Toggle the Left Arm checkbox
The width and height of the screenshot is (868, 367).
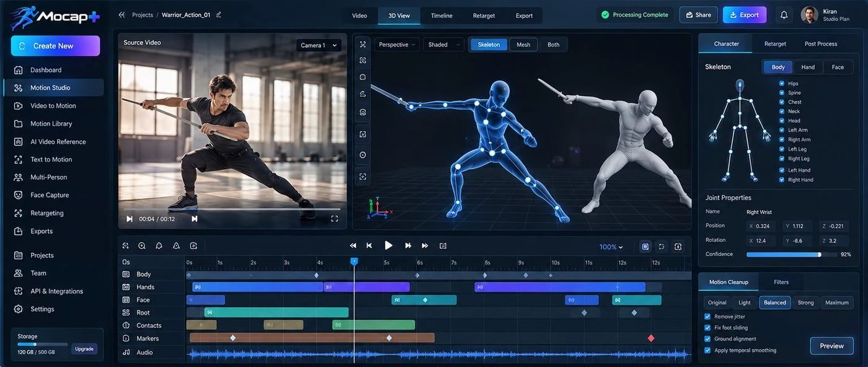tap(782, 130)
